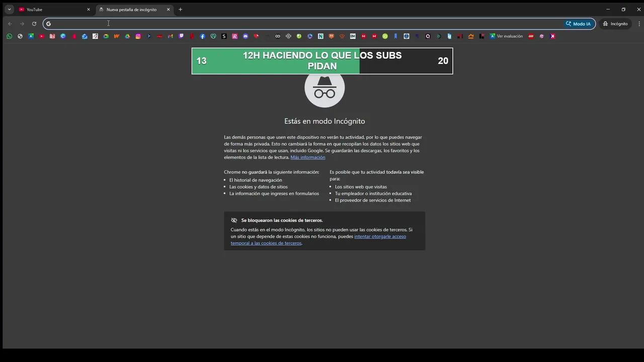Open the globe bookmark icon
The width and height of the screenshot is (644, 362).
click(x=20, y=36)
